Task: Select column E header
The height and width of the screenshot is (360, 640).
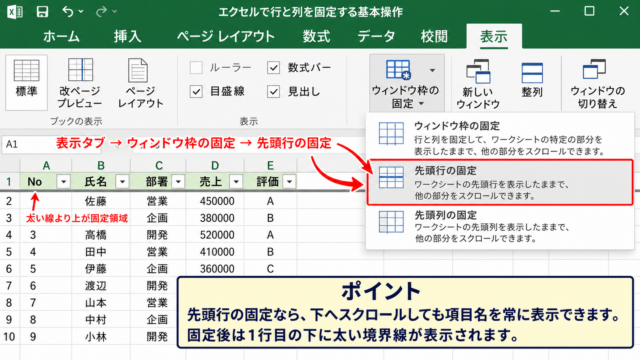Action: 270,165
